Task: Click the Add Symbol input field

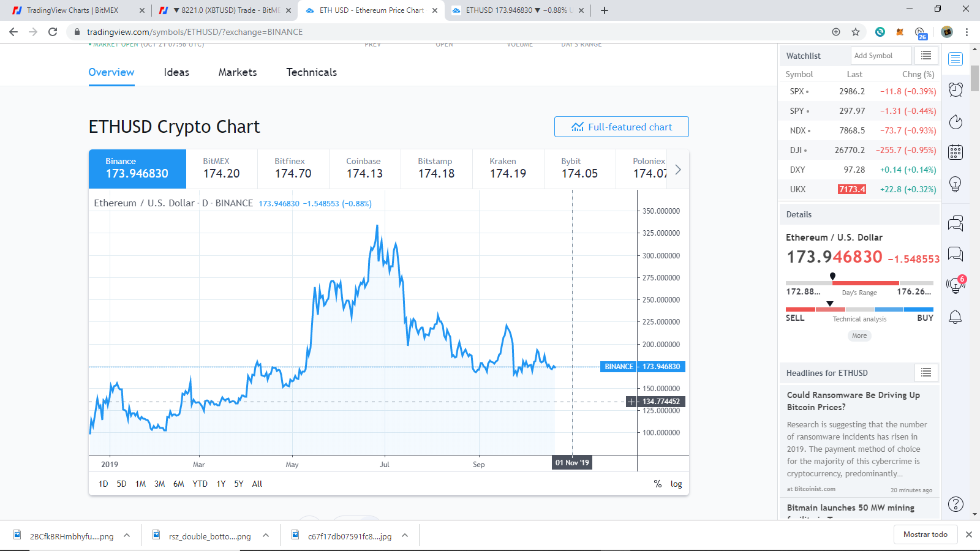Action: point(881,56)
